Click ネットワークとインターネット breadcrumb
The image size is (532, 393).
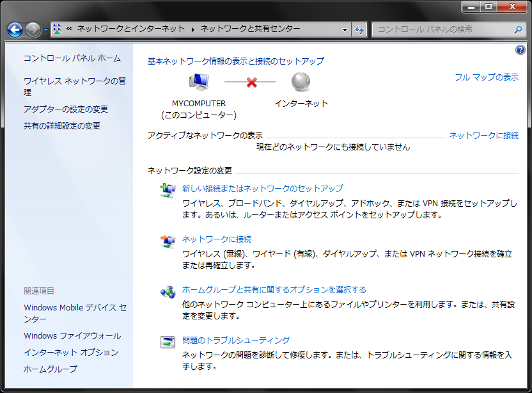point(131,29)
